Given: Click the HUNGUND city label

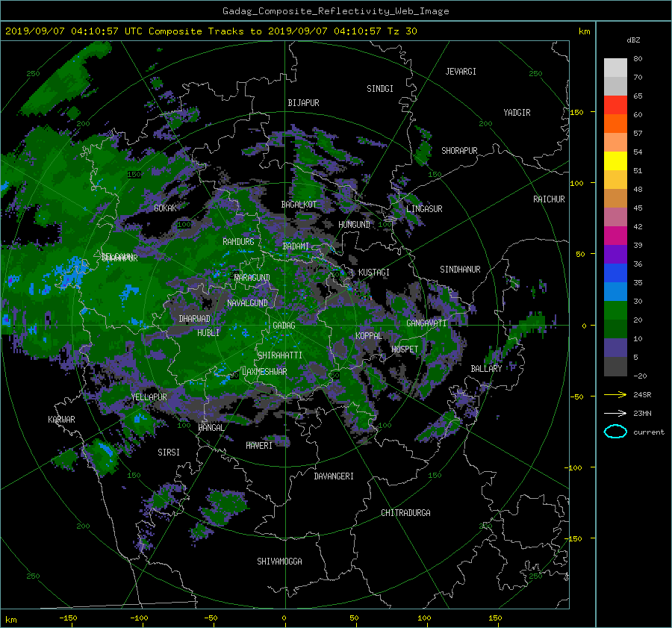Looking at the screenshot, I should click(x=354, y=225).
